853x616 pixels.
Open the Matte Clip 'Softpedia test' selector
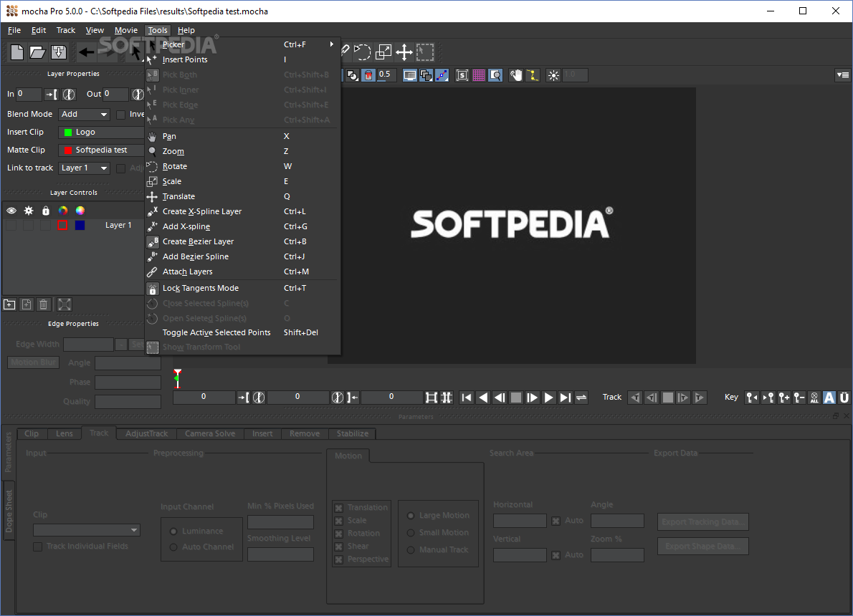pos(101,150)
